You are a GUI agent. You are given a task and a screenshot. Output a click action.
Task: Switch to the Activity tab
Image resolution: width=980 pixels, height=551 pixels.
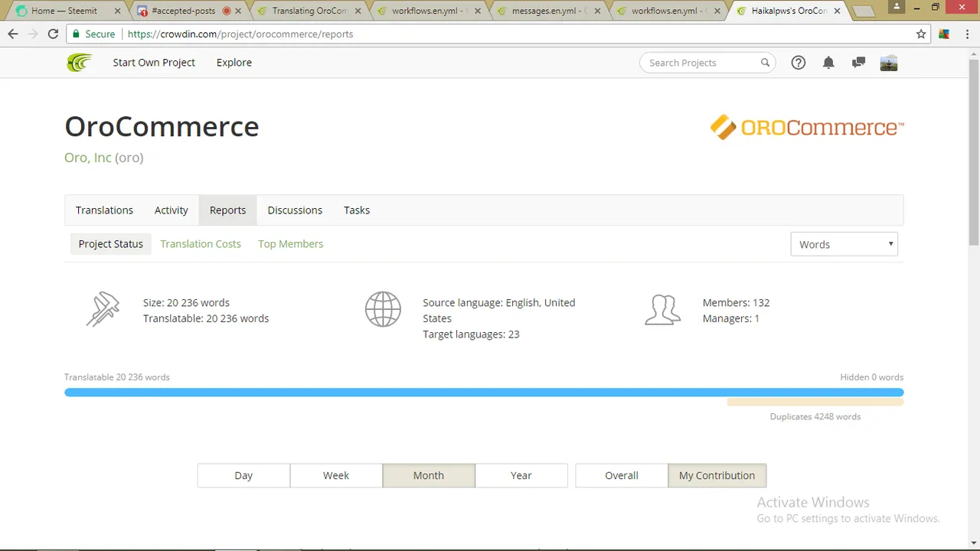pos(171,210)
